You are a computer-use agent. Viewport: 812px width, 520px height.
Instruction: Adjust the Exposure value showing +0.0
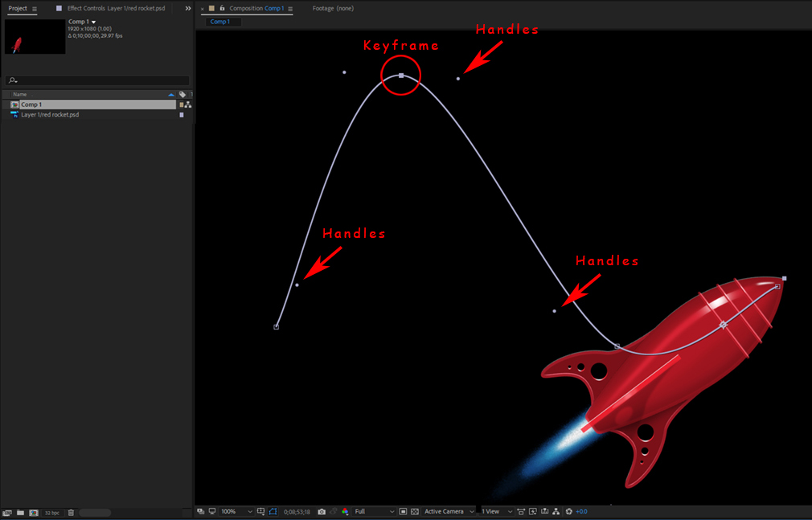point(581,511)
